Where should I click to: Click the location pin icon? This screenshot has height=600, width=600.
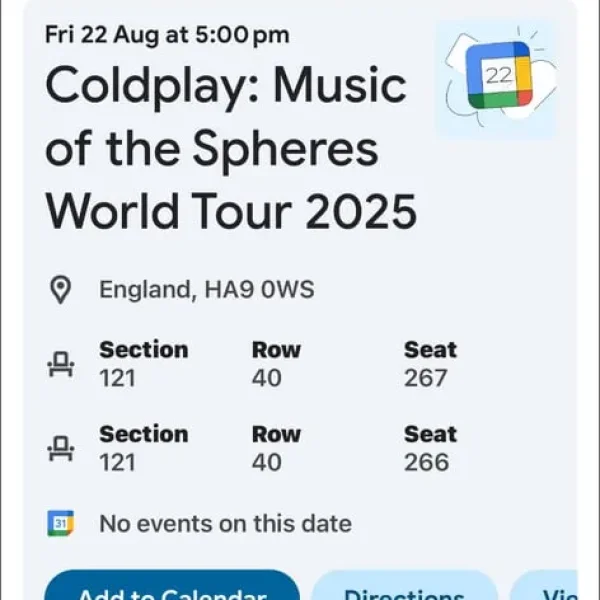tap(61, 291)
